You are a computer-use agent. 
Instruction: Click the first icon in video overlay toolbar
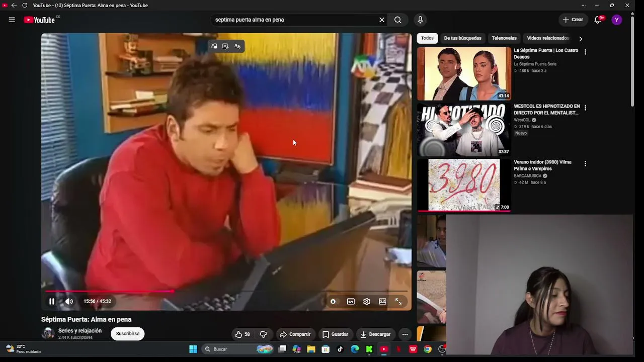[x=214, y=46]
